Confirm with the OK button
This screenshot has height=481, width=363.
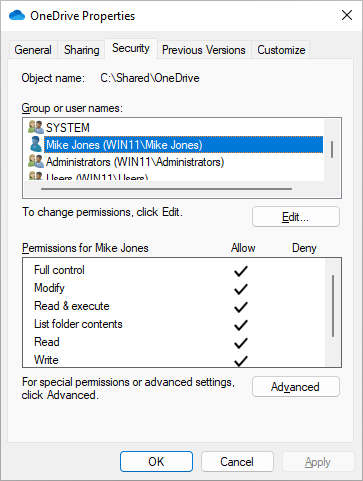tap(156, 462)
